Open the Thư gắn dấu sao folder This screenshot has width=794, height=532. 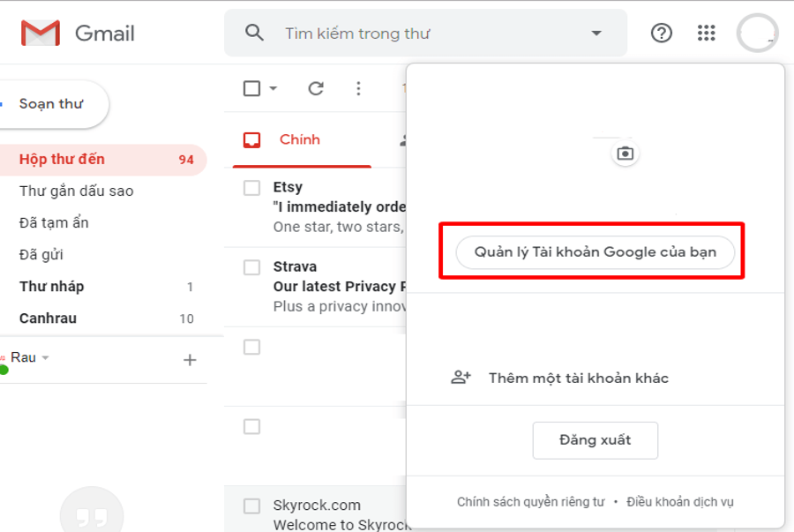click(x=77, y=191)
